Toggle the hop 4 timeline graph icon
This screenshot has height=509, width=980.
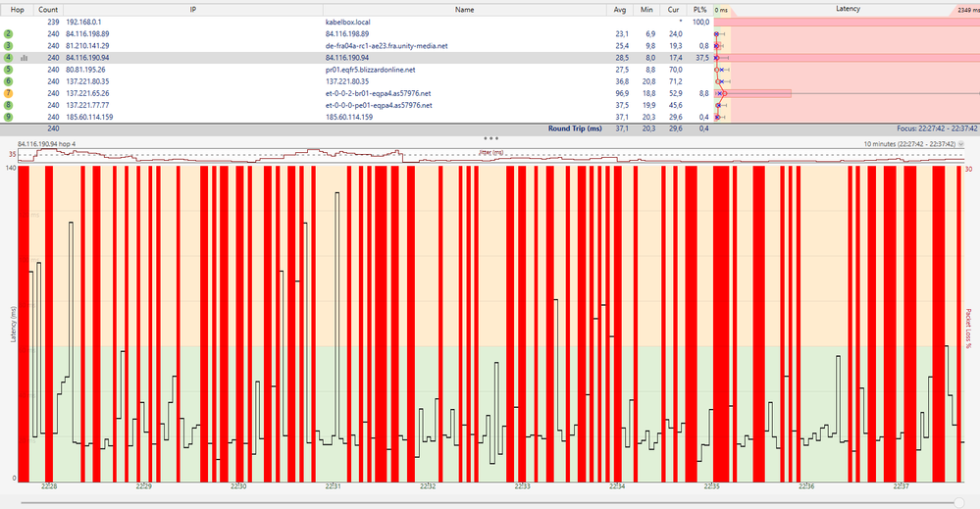point(25,58)
